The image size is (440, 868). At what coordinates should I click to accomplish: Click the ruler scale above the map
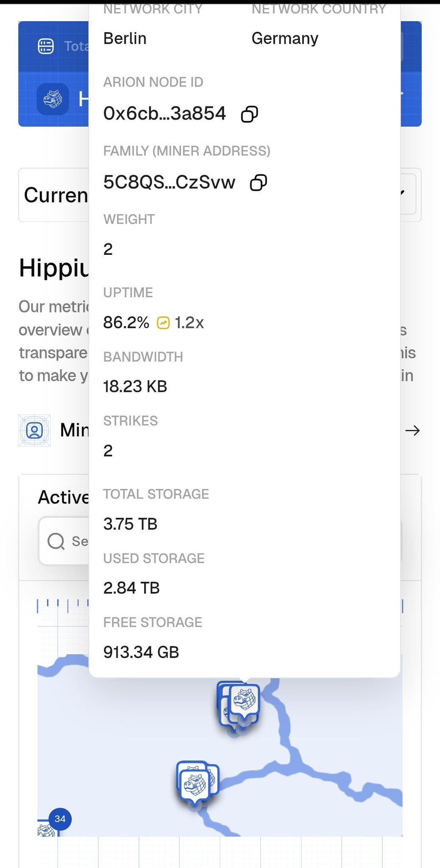[64, 604]
